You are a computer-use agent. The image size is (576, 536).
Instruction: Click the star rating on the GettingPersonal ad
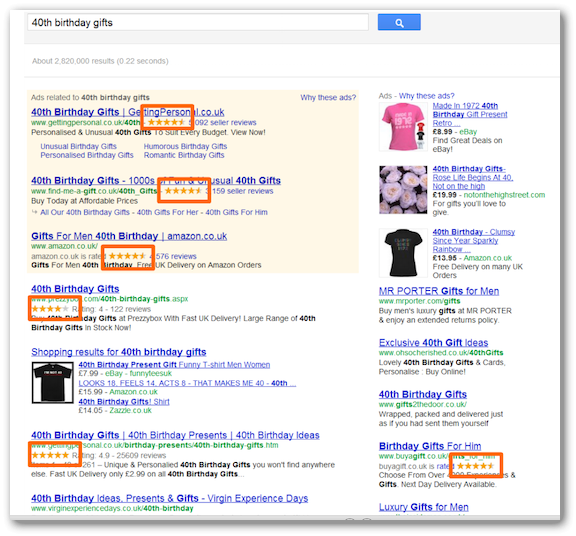(x=166, y=122)
